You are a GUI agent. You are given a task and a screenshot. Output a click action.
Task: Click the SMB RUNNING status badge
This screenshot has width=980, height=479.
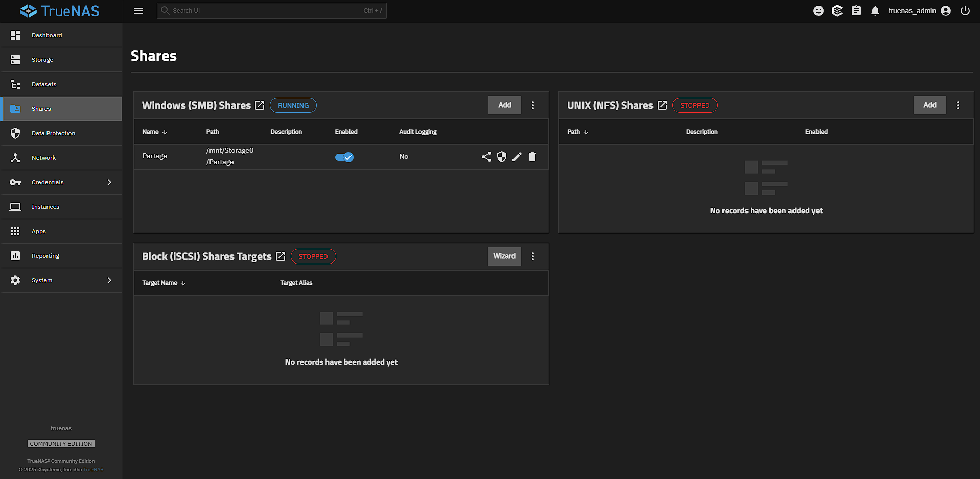[x=293, y=105]
